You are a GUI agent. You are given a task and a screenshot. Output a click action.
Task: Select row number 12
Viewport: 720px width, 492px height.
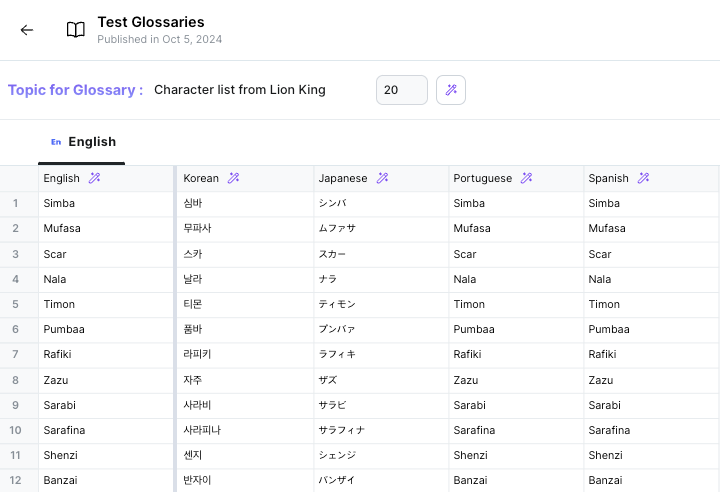15,480
